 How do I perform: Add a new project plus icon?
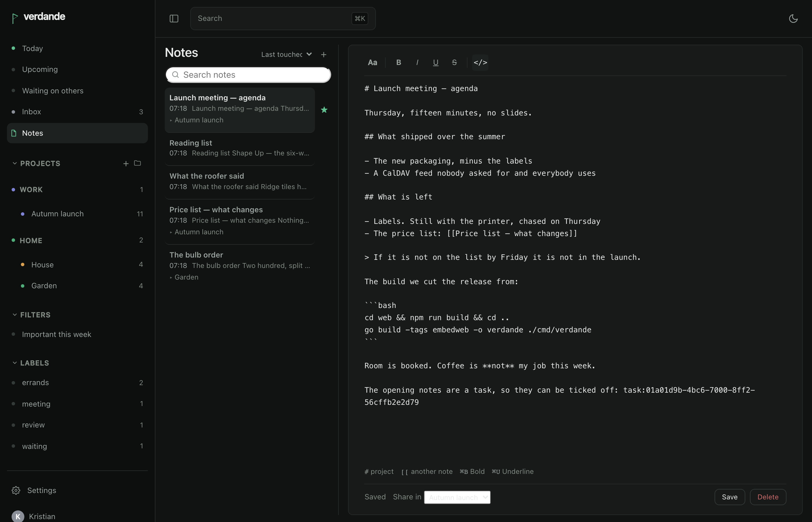[x=126, y=163]
